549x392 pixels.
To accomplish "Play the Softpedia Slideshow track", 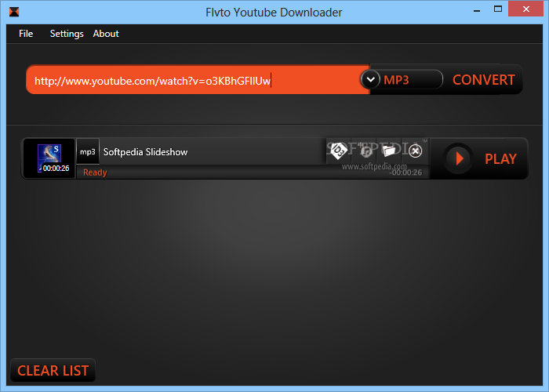I will (x=479, y=158).
